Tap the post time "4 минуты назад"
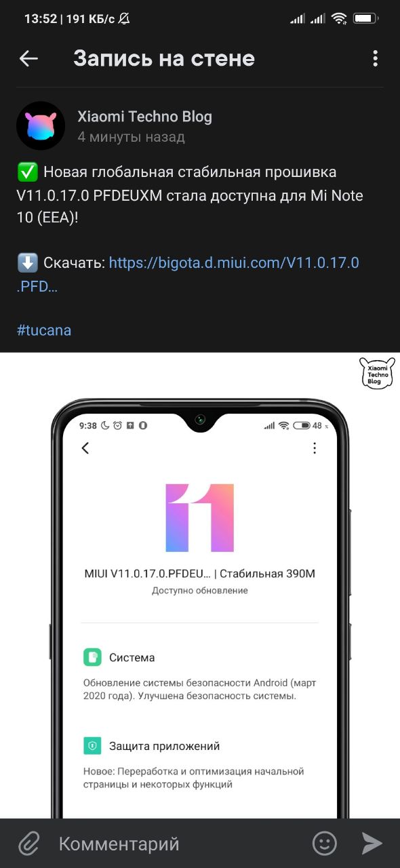 click(131, 137)
